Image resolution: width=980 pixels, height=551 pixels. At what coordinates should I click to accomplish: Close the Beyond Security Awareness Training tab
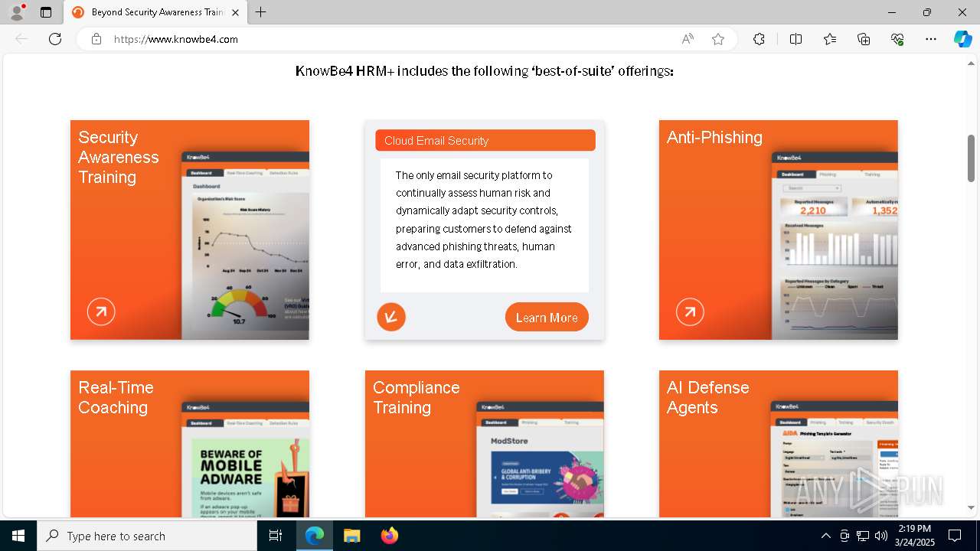click(x=235, y=12)
